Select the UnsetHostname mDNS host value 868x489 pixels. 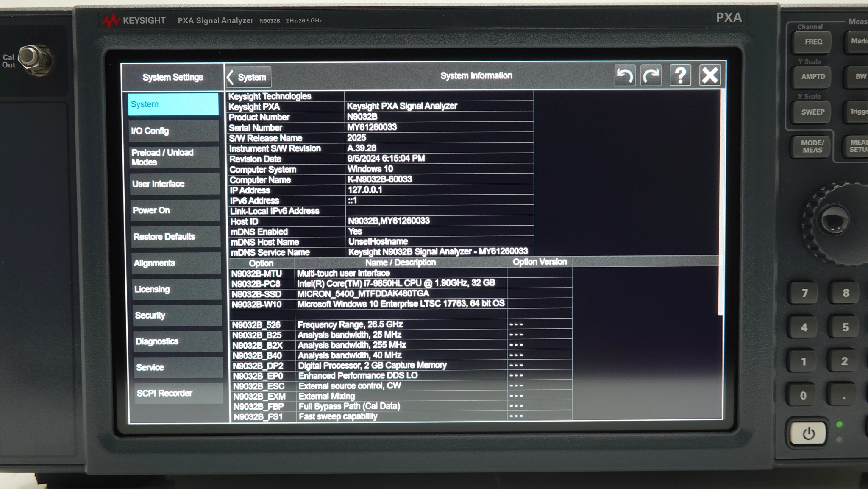(x=378, y=242)
